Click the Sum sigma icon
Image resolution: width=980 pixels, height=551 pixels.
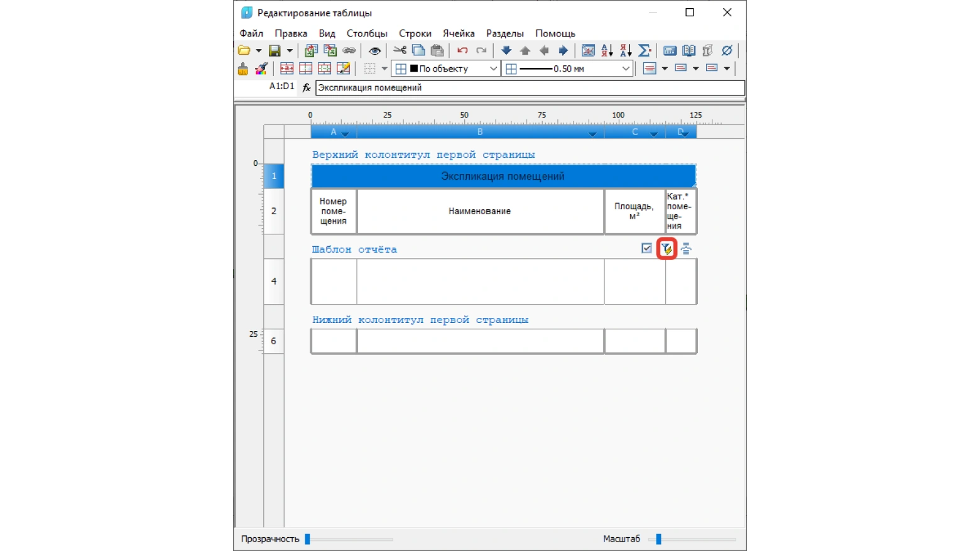coord(644,50)
